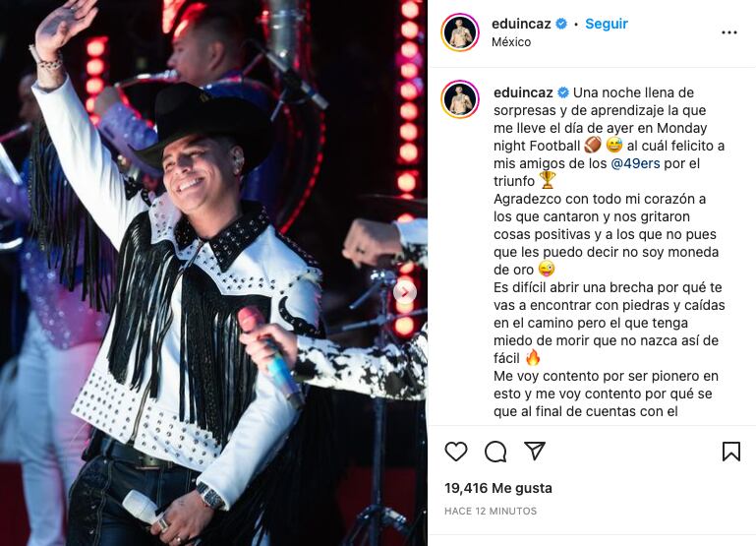Open the eduincaz username in header
Screen dimensions: 756x546
(521, 24)
